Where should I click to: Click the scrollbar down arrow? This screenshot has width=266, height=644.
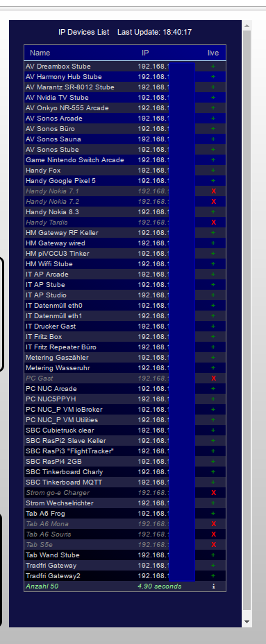pos(247,622)
